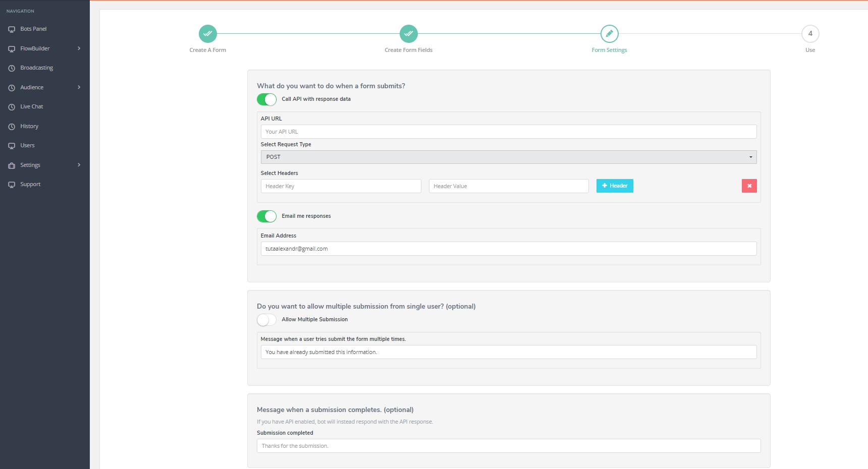Expand the FlowBuilder submenu chevron
This screenshot has height=469, width=868.
click(x=79, y=48)
